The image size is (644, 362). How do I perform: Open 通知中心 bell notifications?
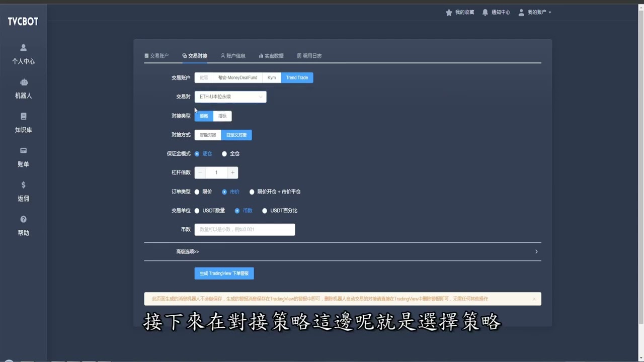point(496,12)
